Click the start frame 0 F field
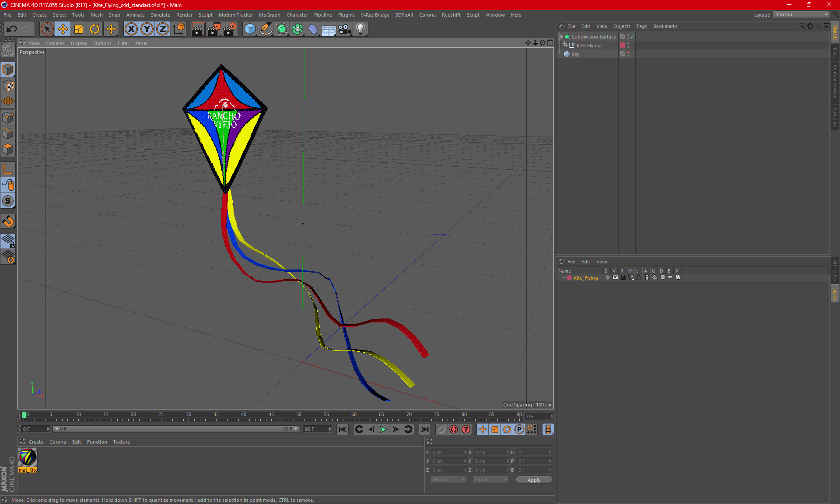Image resolution: width=840 pixels, height=504 pixels. (x=35, y=429)
